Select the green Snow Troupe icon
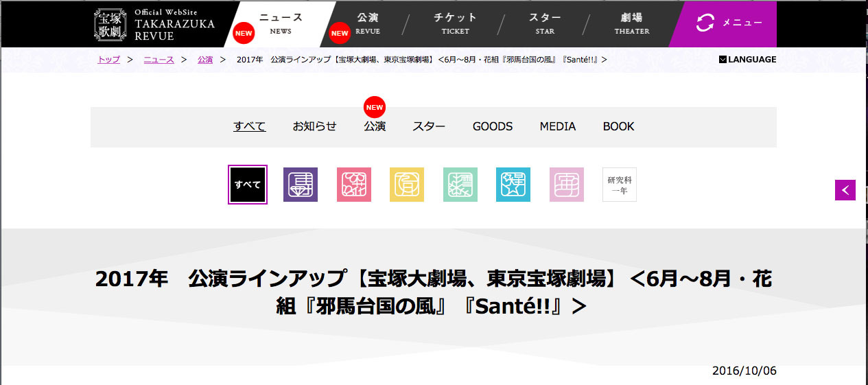Viewport: 868px width, 385px height. tap(460, 185)
